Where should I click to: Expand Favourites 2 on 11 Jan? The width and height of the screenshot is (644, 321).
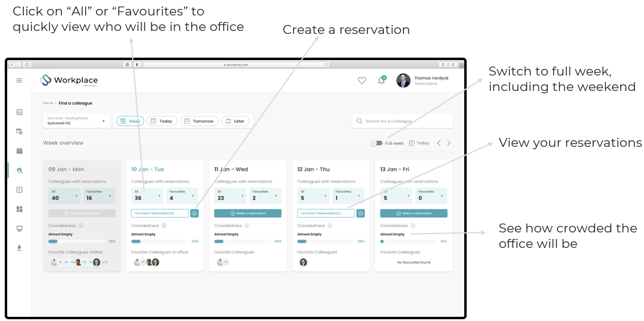coord(265,196)
